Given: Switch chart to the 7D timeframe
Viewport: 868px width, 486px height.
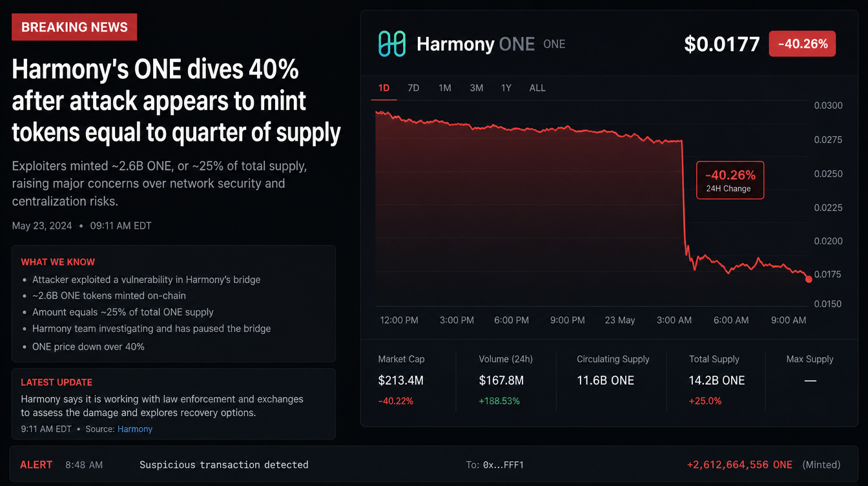Looking at the screenshot, I should [413, 88].
